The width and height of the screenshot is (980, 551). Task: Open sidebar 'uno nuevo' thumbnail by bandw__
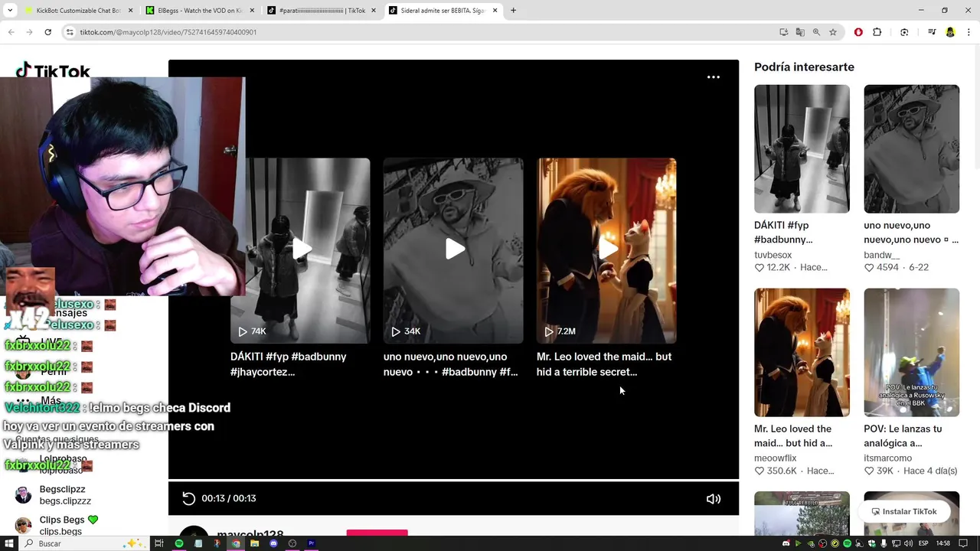(x=911, y=148)
